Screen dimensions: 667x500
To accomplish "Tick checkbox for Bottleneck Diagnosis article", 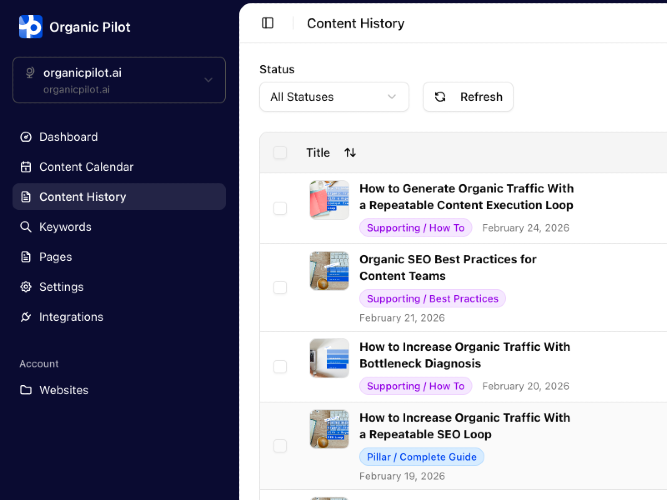I will [280, 367].
